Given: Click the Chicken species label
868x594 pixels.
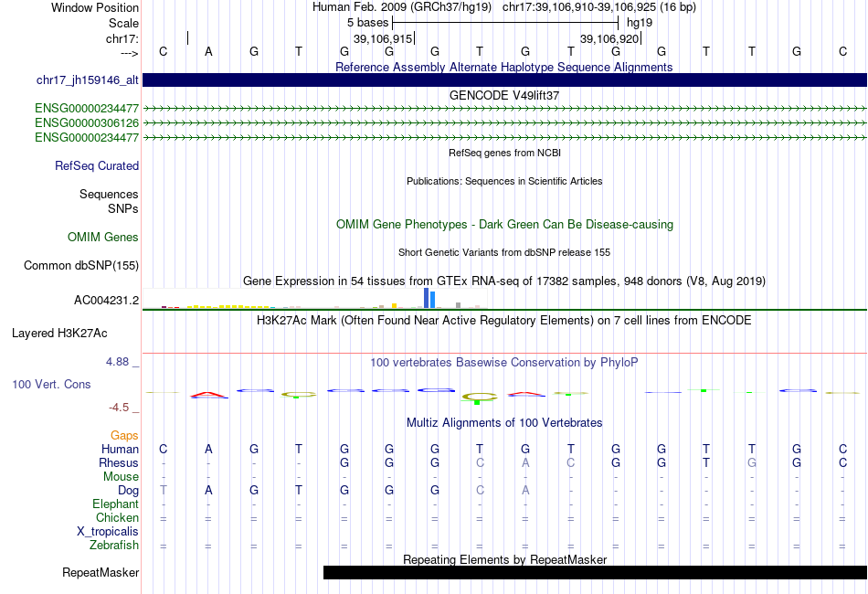Looking at the screenshot, I should click(117, 517).
